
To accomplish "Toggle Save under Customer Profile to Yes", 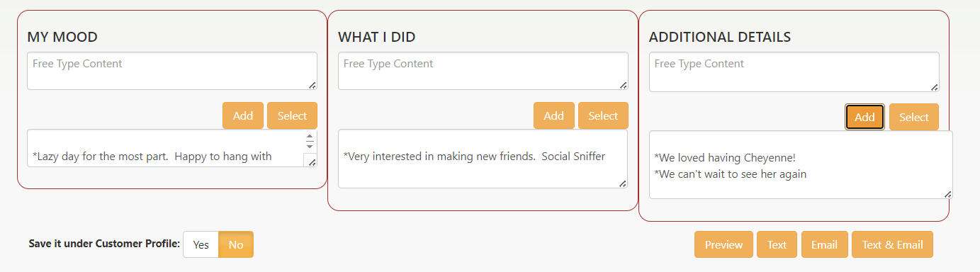I will tap(201, 244).
